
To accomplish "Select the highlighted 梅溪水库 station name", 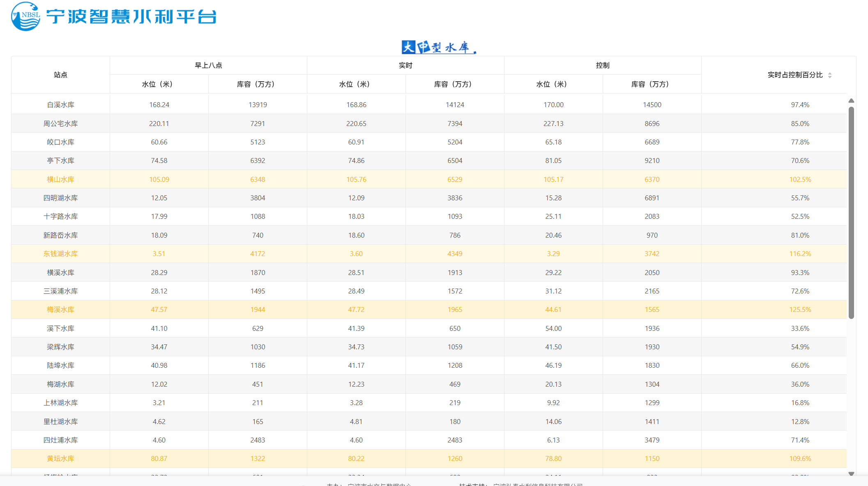I will (60, 309).
